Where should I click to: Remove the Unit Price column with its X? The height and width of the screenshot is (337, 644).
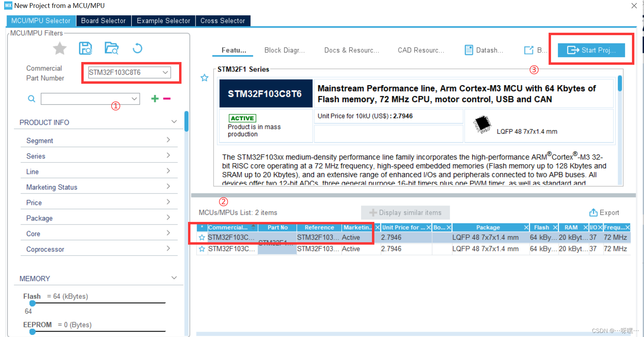[x=429, y=227]
